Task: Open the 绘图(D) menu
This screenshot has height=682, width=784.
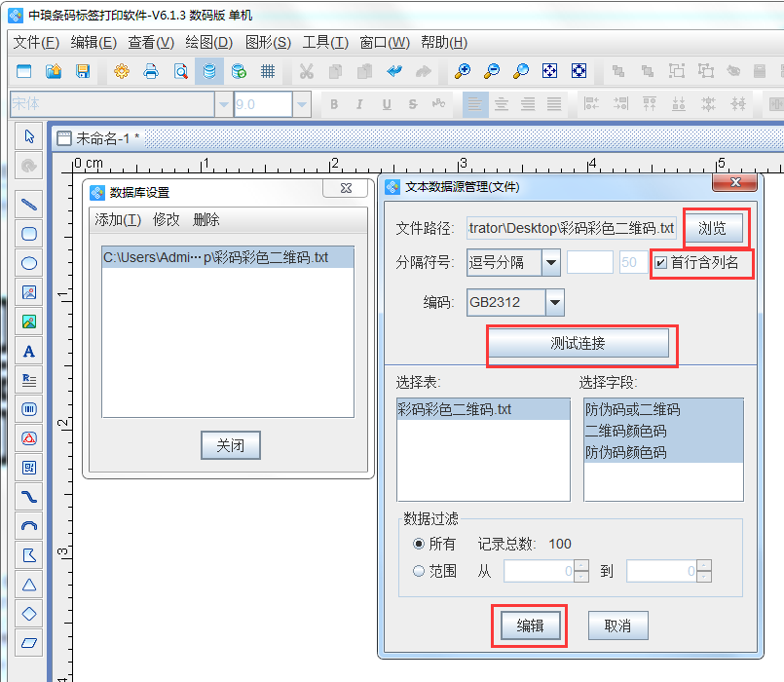Action: (x=208, y=42)
